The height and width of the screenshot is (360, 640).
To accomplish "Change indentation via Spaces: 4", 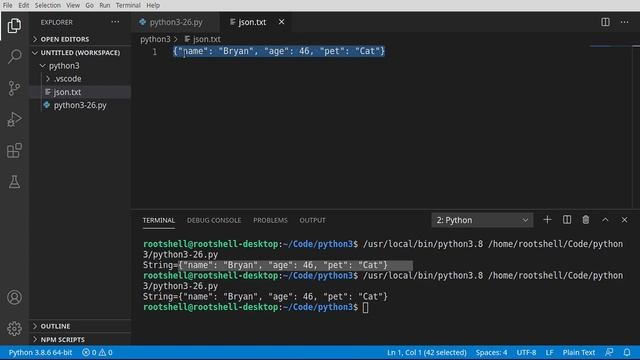I will [x=491, y=352].
